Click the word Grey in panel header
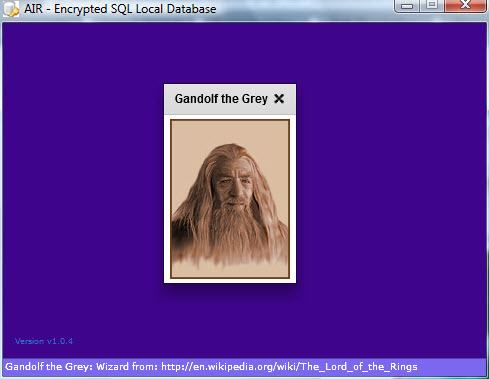The height and width of the screenshot is (379, 489). click(255, 99)
